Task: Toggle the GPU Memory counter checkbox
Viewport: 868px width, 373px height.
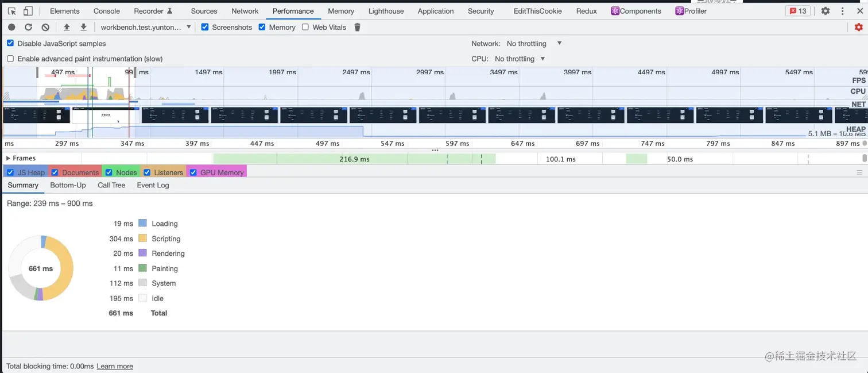Action: click(x=193, y=172)
